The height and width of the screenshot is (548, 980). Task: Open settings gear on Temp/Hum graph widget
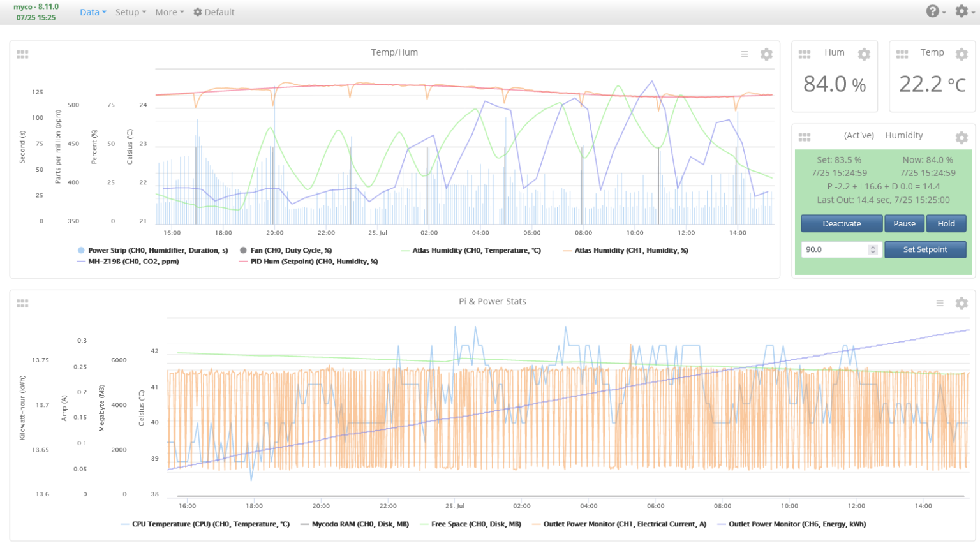tap(766, 54)
